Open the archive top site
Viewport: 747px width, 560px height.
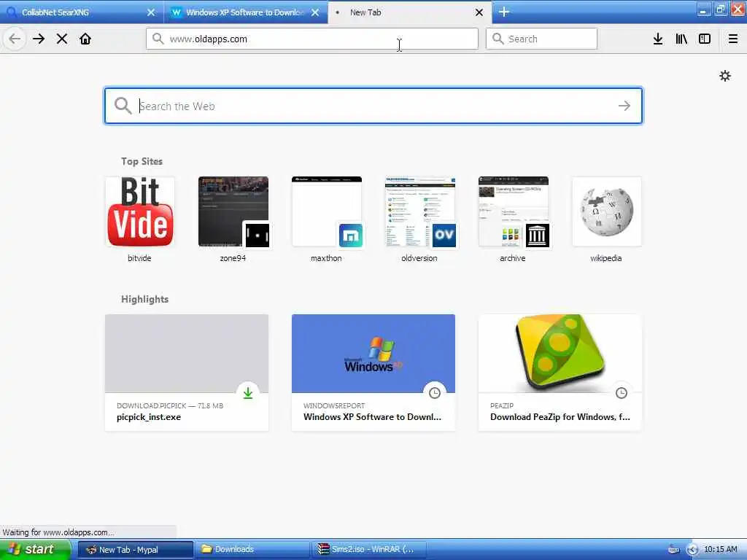pyautogui.click(x=513, y=219)
